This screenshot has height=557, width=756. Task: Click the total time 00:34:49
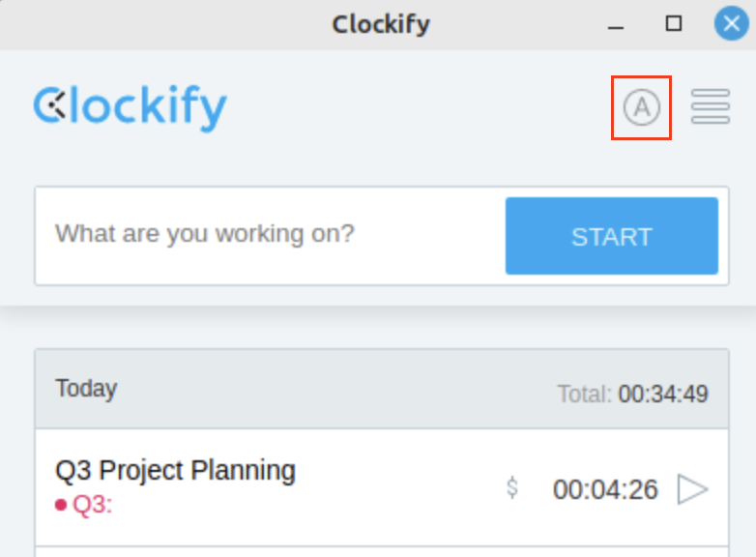663,394
